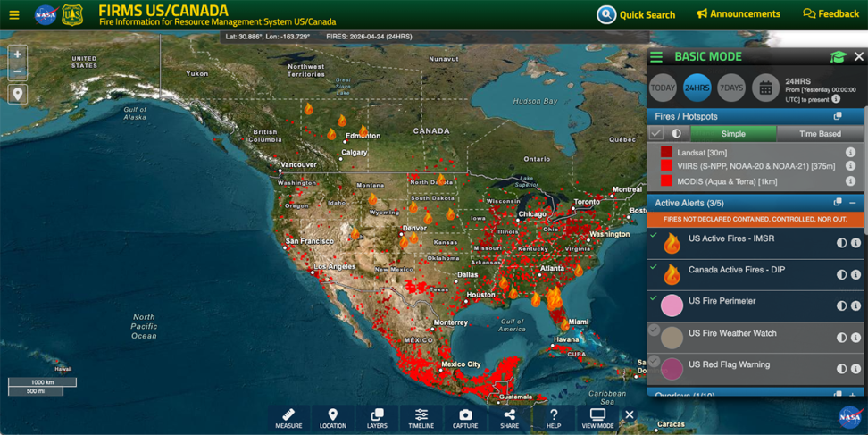Click the NASA logo at bottom-right corner
Screen dimensions: 868x435
pos(850,417)
